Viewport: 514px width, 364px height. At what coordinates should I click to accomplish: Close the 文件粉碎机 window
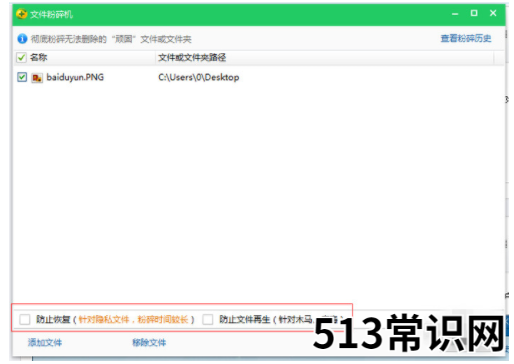[x=493, y=13]
